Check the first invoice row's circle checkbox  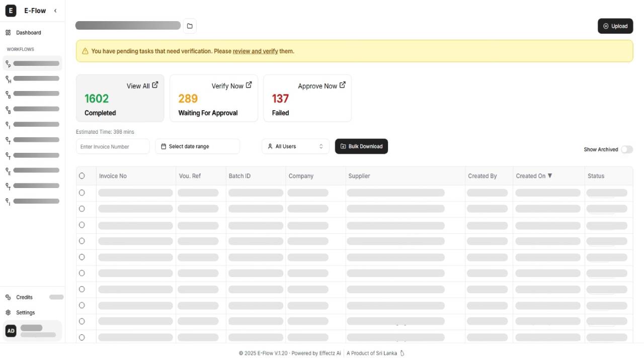click(x=82, y=193)
